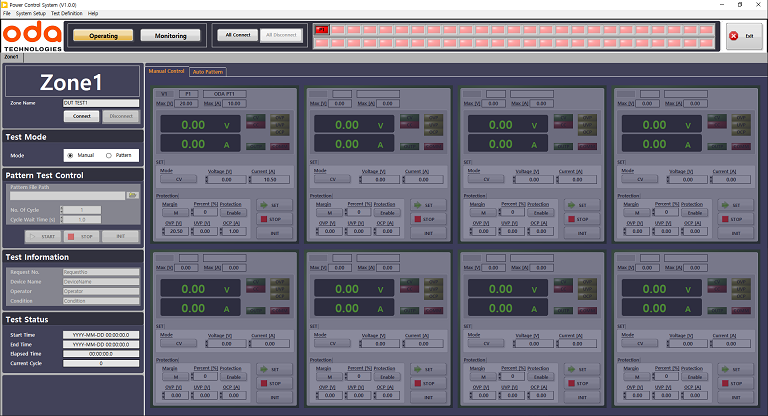768x416 pixels.
Task: Select the Pattern mode radio button
Action: point(109,155)
